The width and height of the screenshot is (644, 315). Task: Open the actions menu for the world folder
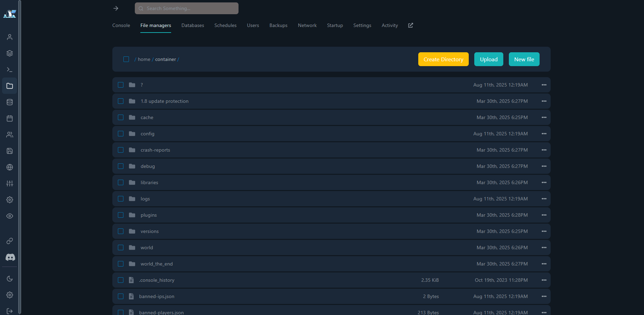pyautogui.click(x=544, y=247)
